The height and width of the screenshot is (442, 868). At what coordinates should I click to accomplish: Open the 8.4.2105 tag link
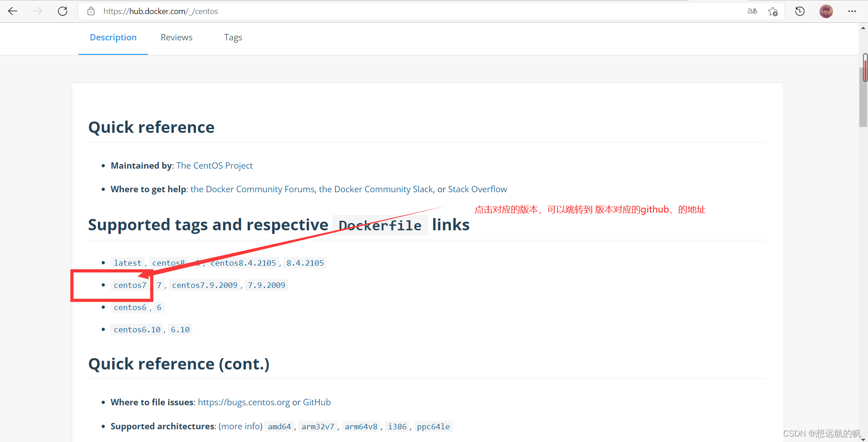pos(305,263)
